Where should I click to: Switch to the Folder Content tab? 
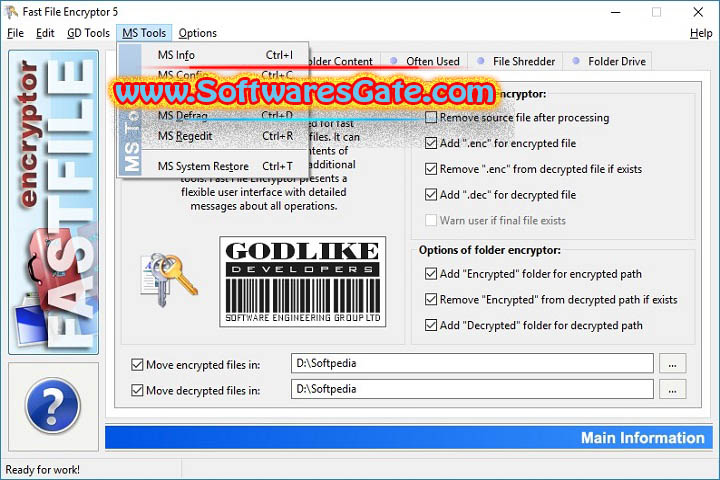(x=342, y=61)
